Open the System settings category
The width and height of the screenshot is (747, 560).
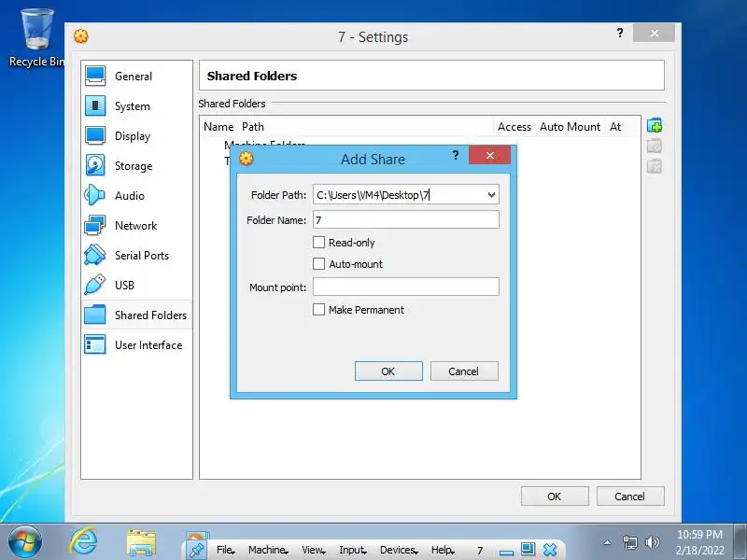click(136, 106)
